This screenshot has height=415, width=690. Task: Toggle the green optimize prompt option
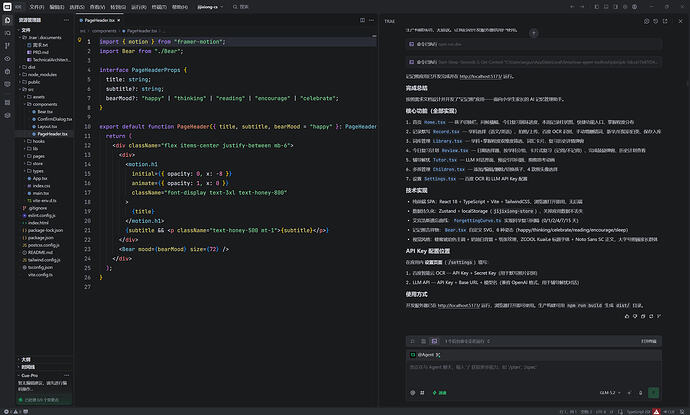440,393
